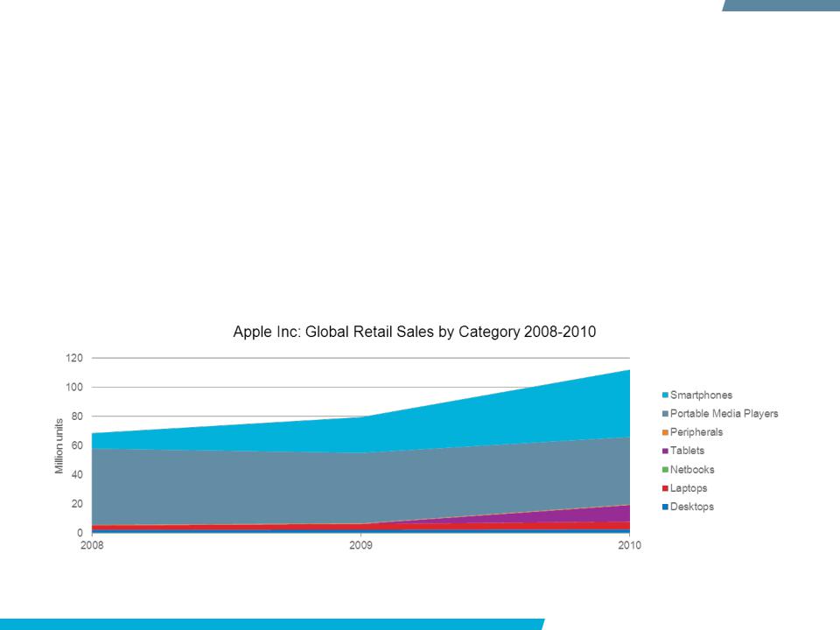This screenshot has width=840, height=630.
Task: Select the Portable Media Players legend label
Action: [x=724, y=414]
